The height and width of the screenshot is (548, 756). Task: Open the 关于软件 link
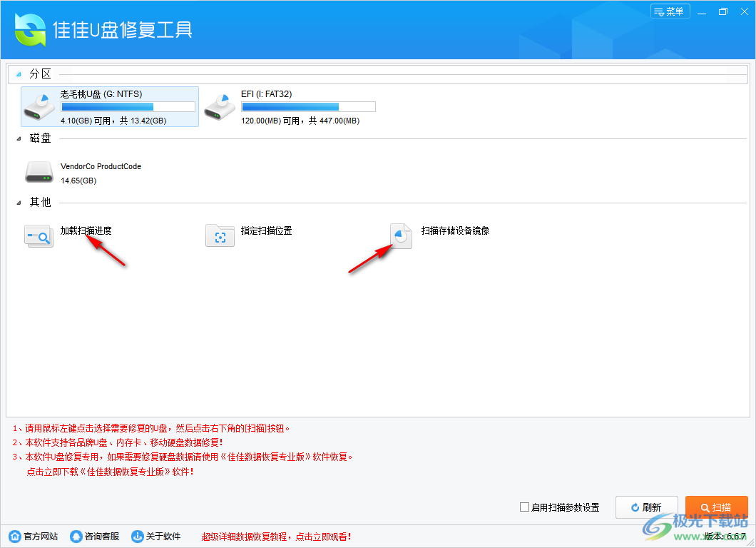tap(163, 537)
